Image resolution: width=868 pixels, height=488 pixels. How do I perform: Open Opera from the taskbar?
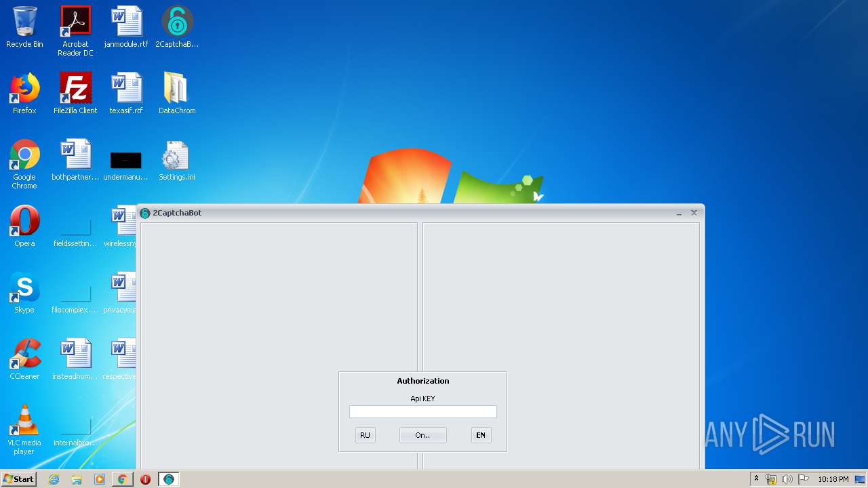145,479
